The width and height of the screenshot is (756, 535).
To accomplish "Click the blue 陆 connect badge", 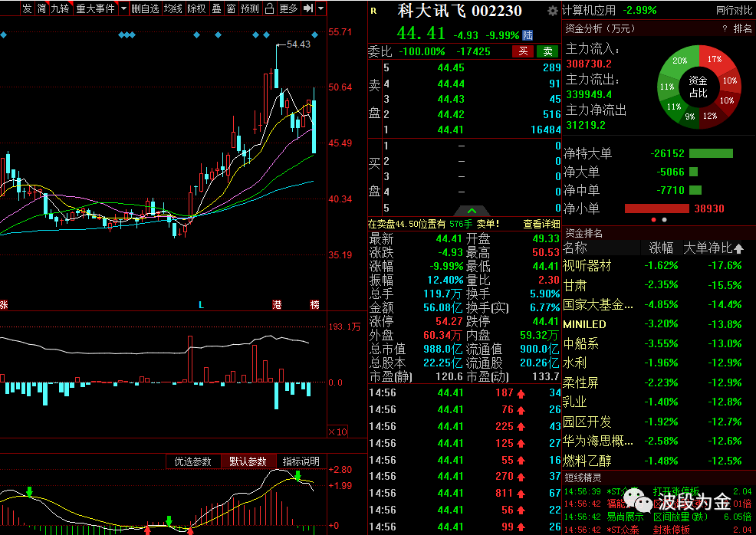I will click(x=528, y=35).
